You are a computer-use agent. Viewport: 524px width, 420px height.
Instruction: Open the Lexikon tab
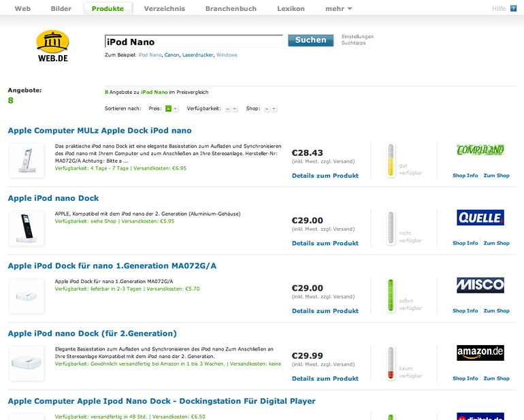point(291,9)
